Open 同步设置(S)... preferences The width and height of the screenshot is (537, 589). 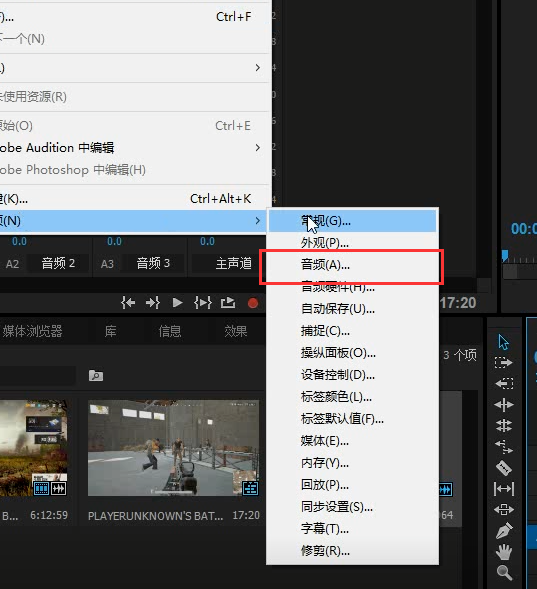[x=352, y=507]
